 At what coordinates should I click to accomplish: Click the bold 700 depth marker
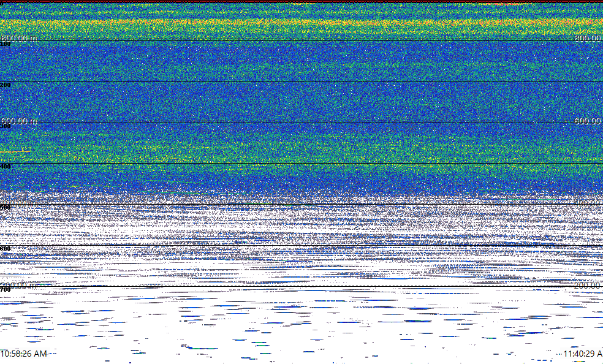(x=6, y=289)
